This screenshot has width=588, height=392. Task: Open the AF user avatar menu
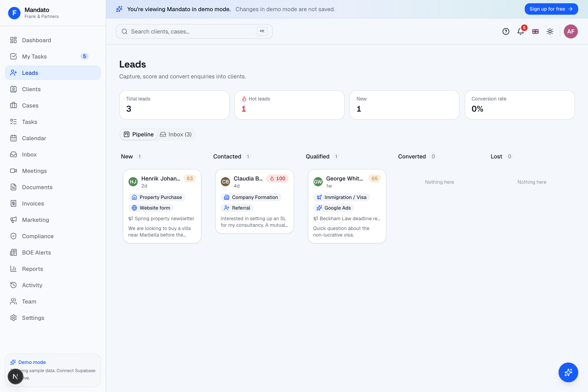click(x=571, y=32)
